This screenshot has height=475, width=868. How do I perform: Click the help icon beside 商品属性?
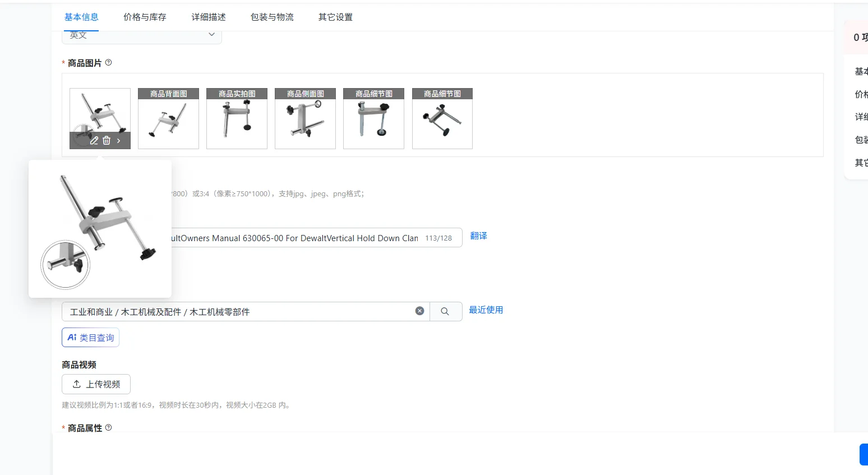tap(109, 427)
